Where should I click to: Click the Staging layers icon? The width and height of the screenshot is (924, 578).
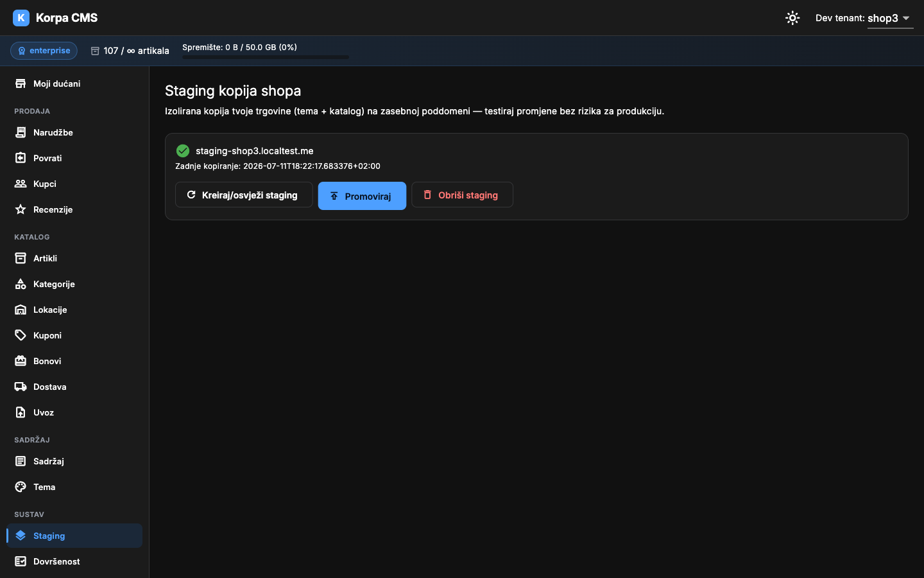(x=21, y=536)
